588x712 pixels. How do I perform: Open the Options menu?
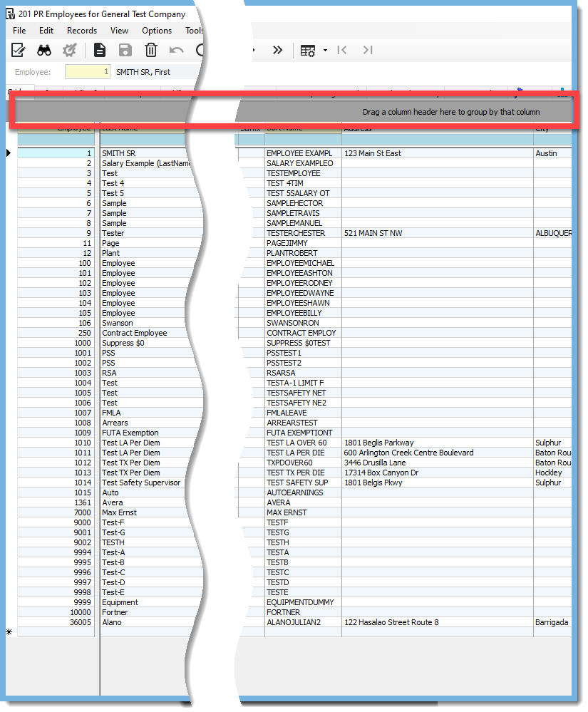click(x=157, y=31)
